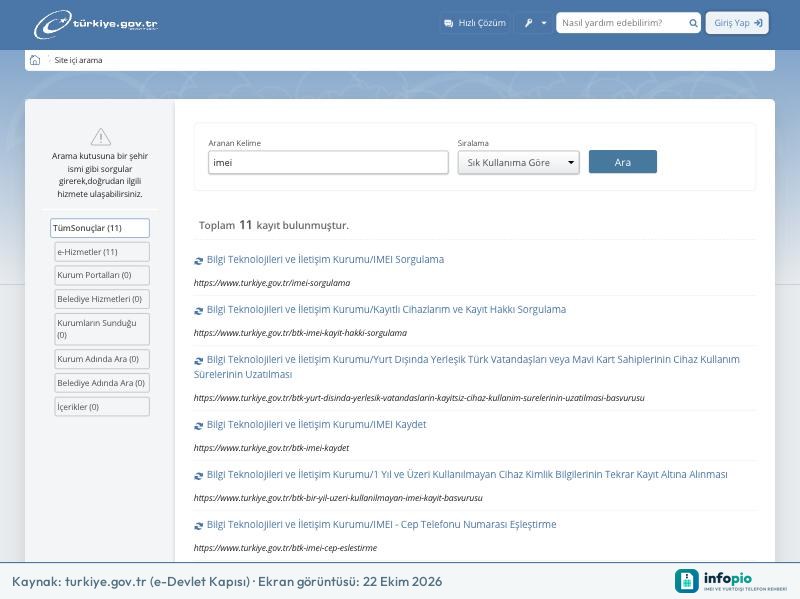Click the URL text ending btk-imei-kayit-hakki-sorgulama
800x599 pixels.
300,333
